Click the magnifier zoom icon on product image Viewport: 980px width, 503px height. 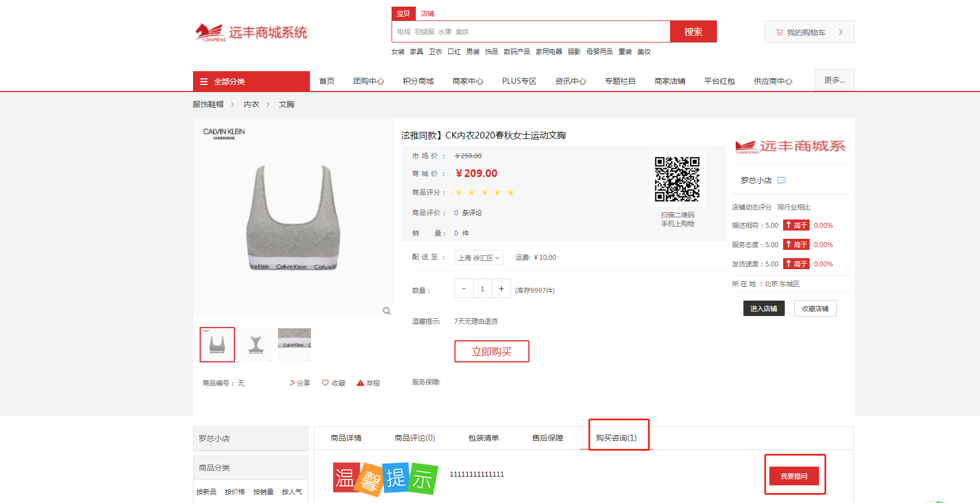(387, 311)
